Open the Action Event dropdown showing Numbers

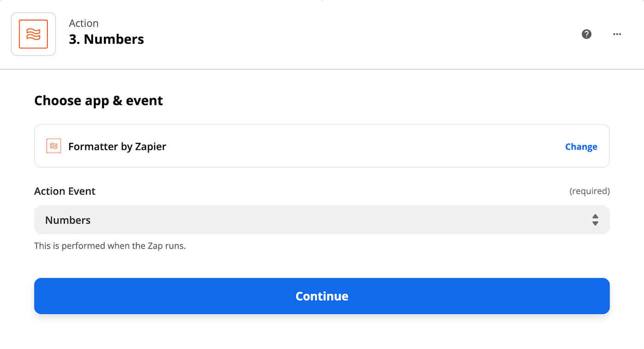(322, 220)
